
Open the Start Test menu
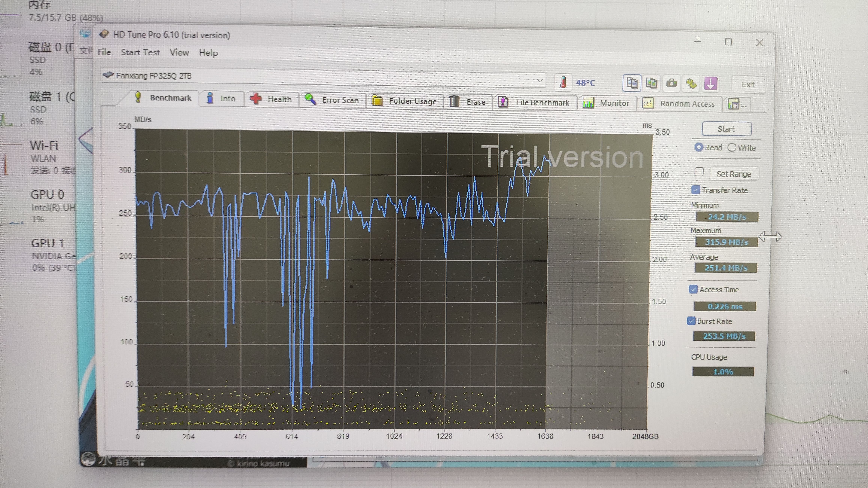pos(140,52)
